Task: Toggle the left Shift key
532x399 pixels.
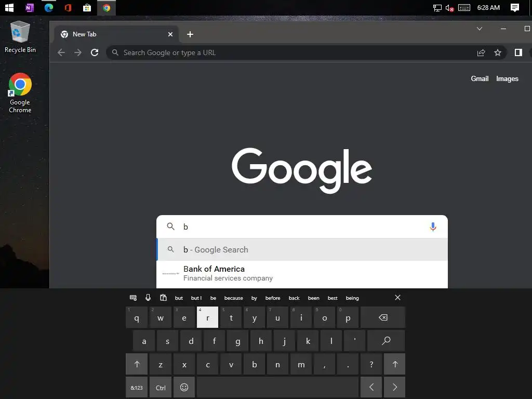Action: [x=137, y=364]
